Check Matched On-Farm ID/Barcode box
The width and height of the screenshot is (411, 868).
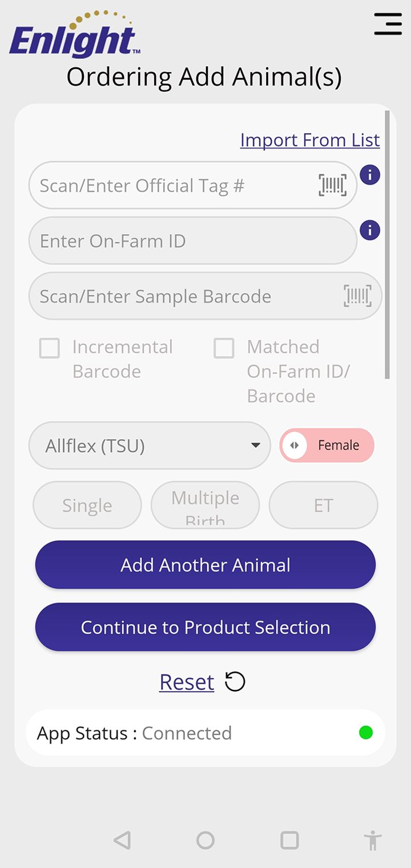point(224,348)
